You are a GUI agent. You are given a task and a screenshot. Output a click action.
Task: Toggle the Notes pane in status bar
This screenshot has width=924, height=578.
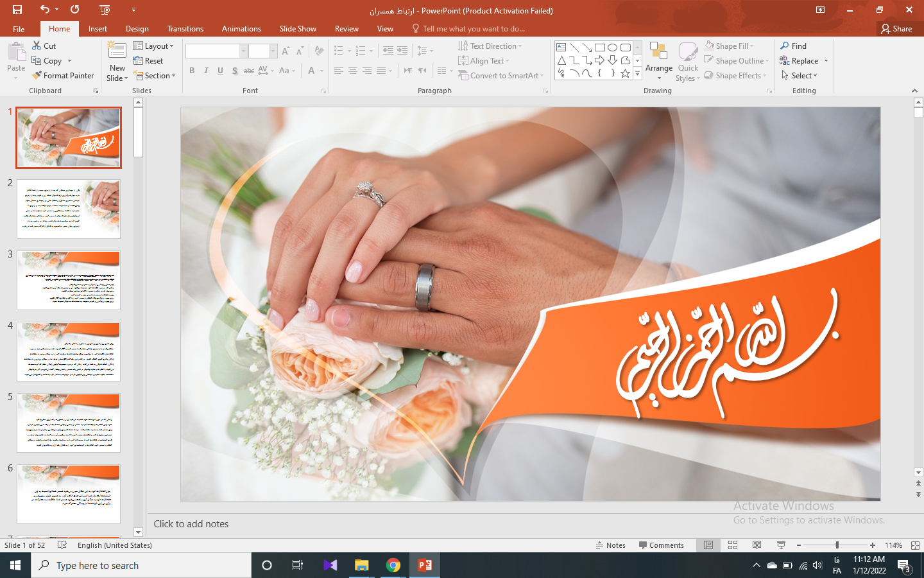(610, 545)
